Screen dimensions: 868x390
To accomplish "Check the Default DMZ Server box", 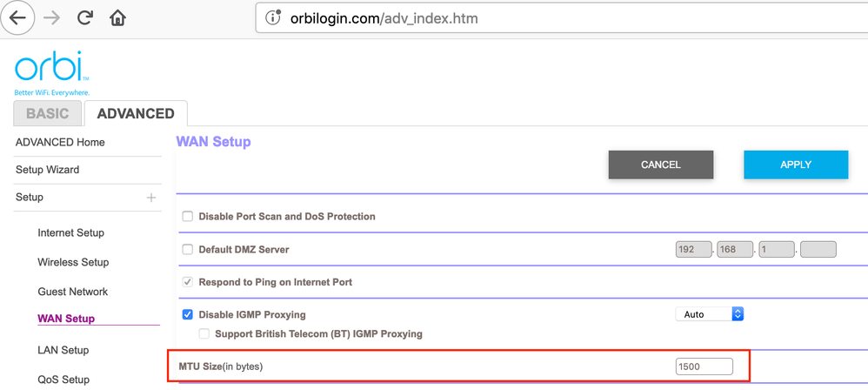I will 188,250.
